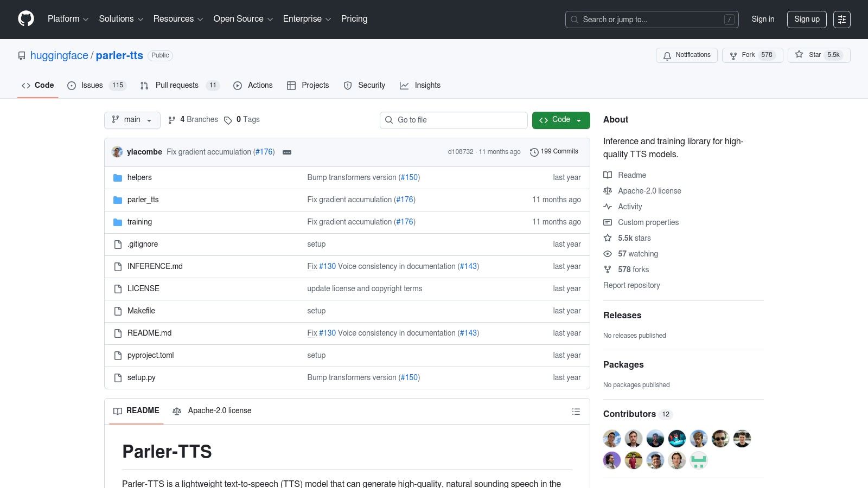Switch to the Issues tab

[x=91, y=85]
